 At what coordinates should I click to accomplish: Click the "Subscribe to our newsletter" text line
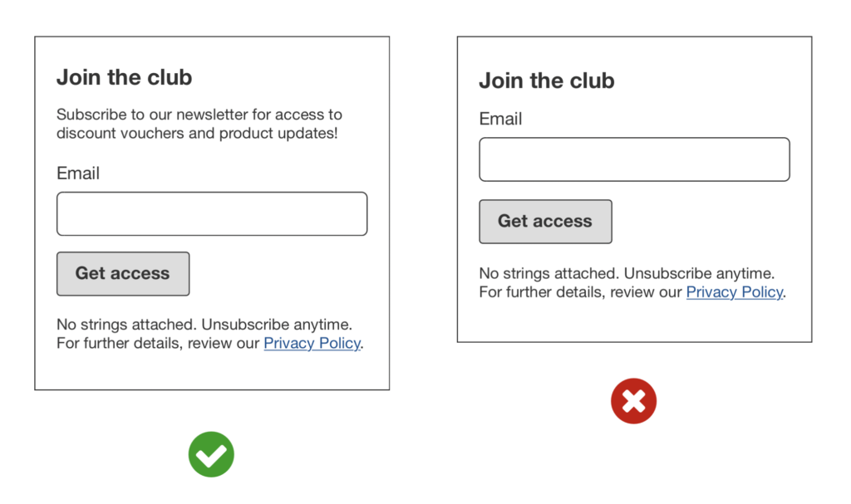click(x=199, y=115)
